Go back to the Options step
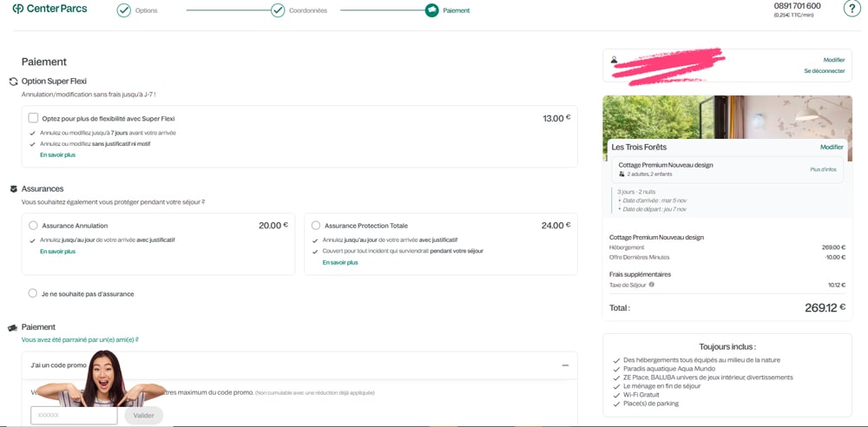The image size is (868, 427). click(x=146, y=10)
